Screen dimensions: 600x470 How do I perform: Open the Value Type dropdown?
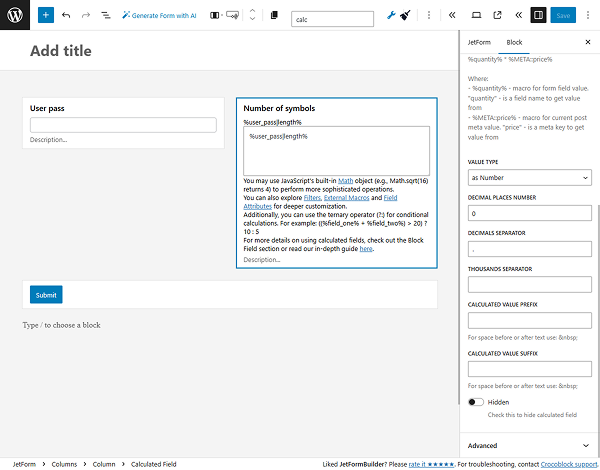coord(529,178)
